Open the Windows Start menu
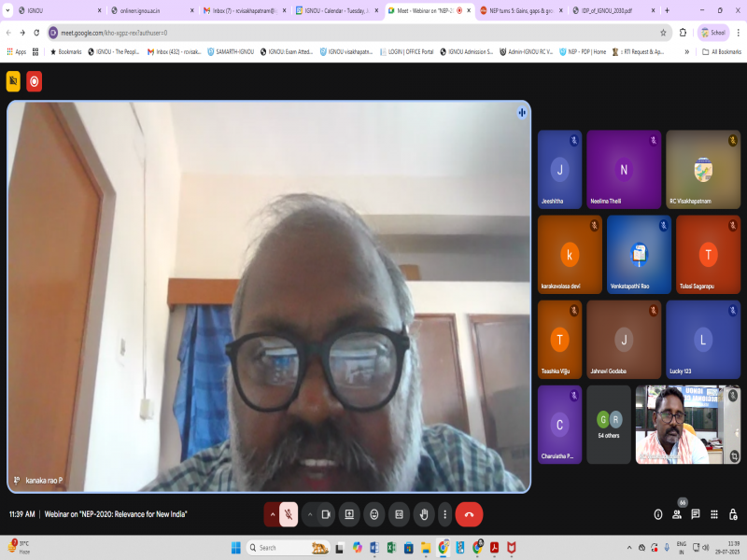The height and width of the screenshot is (560, 747). [x=236, y=548]
